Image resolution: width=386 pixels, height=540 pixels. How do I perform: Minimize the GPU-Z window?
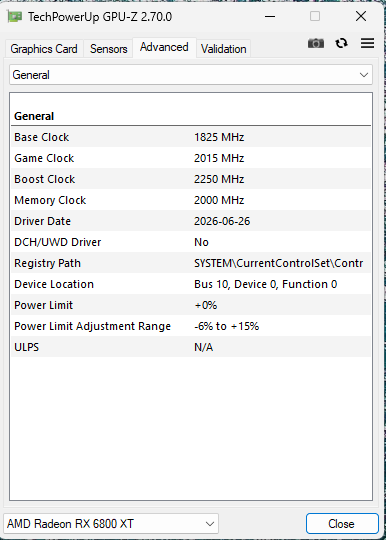click(x=270, y=16)
